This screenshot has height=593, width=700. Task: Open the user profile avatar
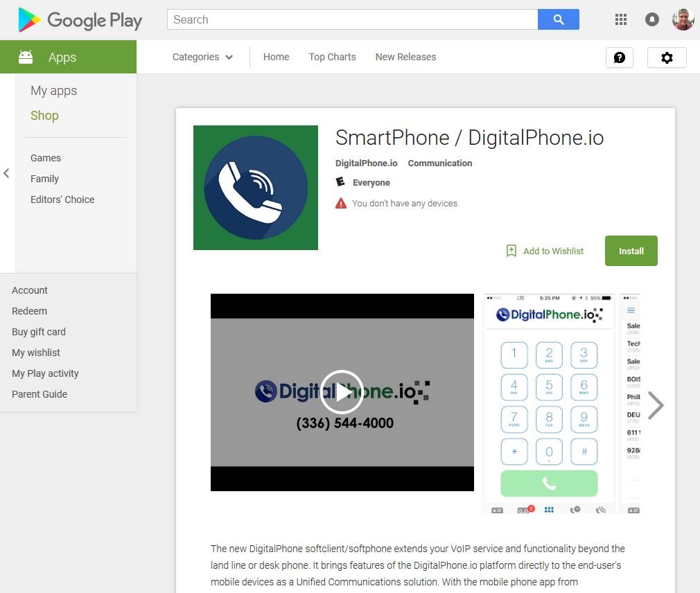683,19
